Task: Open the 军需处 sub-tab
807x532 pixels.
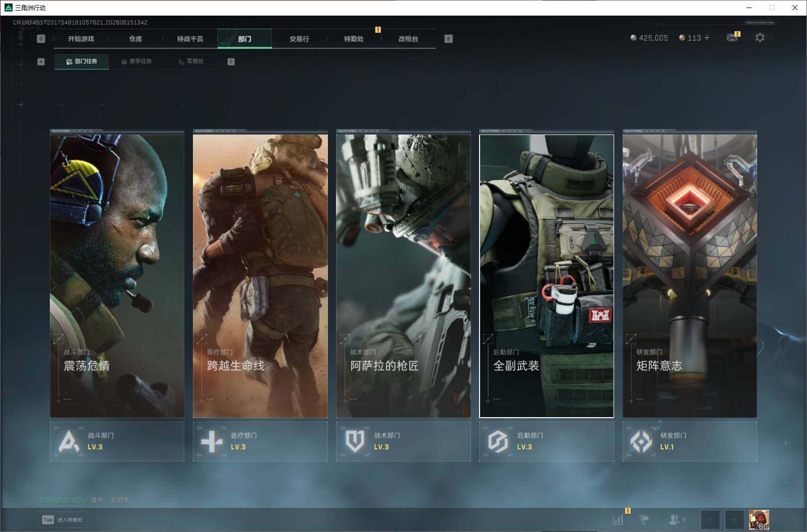Action: (191, 61)
